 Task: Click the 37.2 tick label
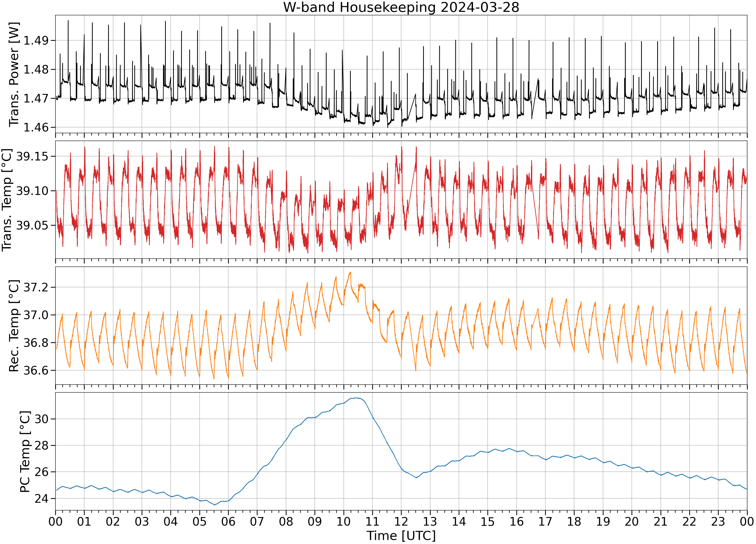(36, 287)
